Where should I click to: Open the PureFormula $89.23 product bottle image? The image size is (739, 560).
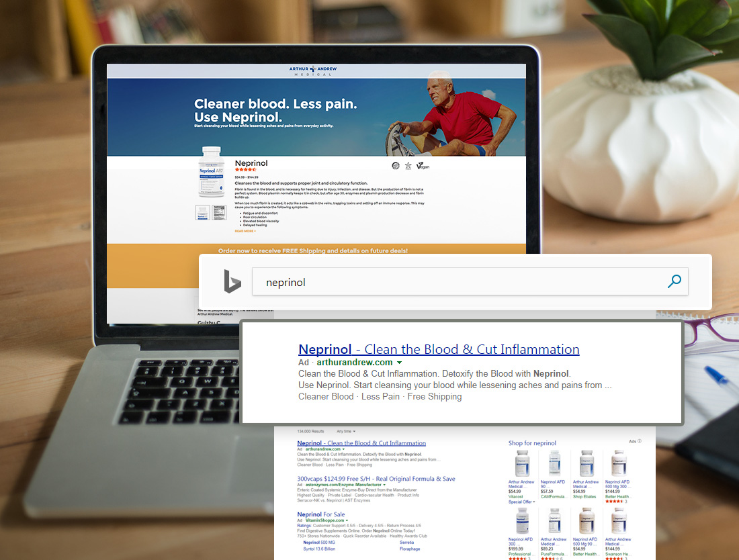point(555,521)
